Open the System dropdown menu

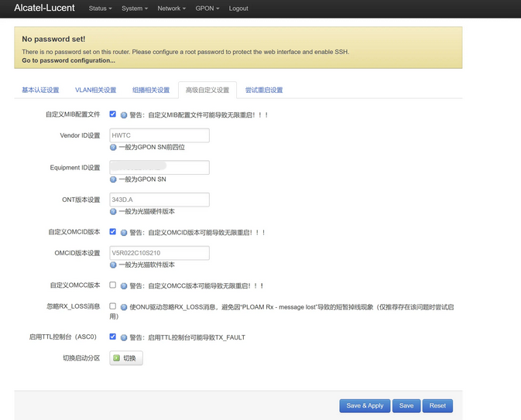coord(135,9)
